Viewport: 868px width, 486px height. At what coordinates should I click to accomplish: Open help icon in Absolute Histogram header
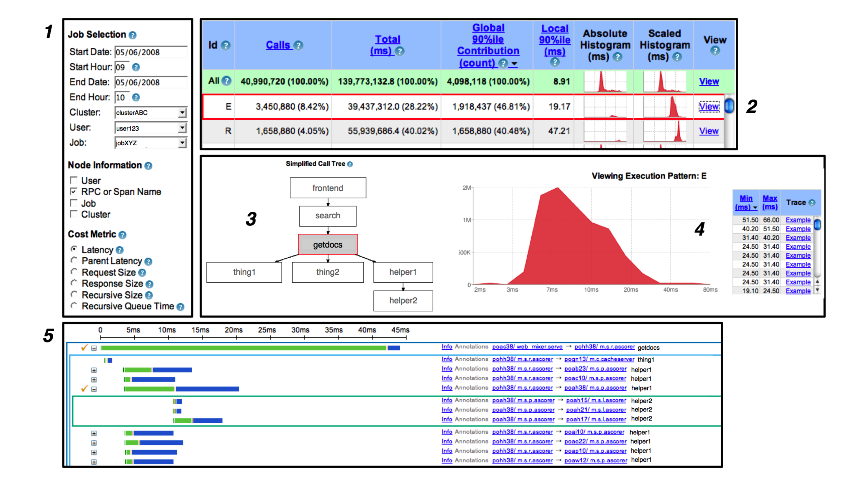point(617,57)
